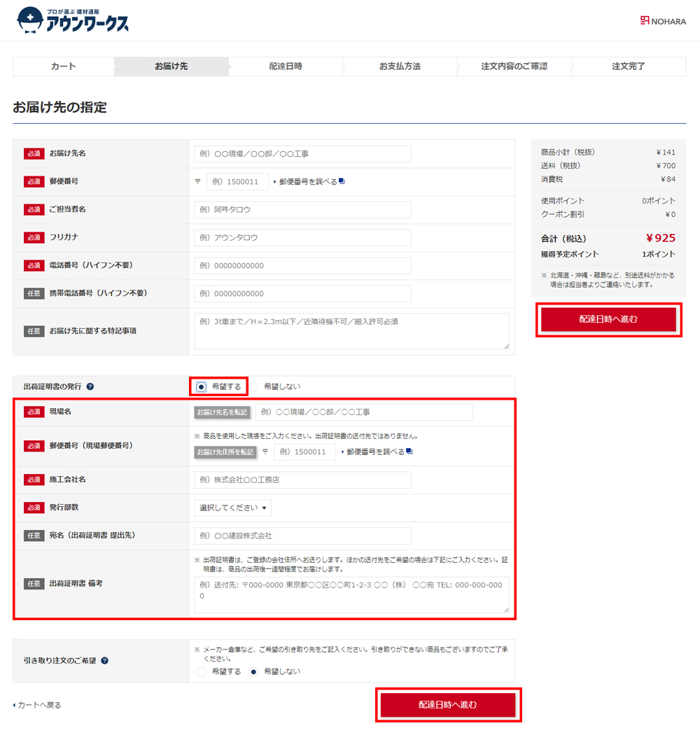Click the sidebar 配達日時へ進む button
700x742 pixels.
pyautogui.click(x=609, y=319)
